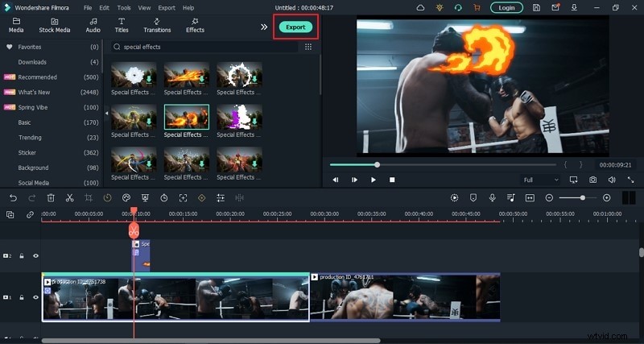Image resolution: width=644 pixels, height=344 pixels.
Task: Toggle the auto-ripple link icon
Action: click(x=30, y=214)
